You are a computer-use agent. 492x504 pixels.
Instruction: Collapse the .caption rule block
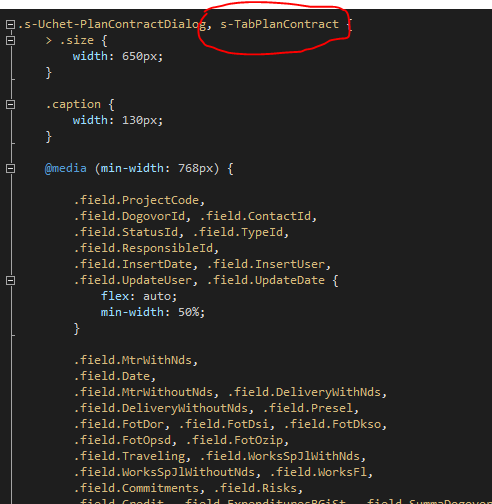tap(10, 104)
